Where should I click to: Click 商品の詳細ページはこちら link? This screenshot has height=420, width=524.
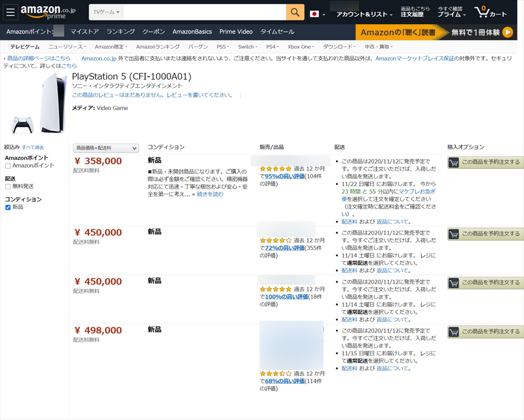coord(39,58)
